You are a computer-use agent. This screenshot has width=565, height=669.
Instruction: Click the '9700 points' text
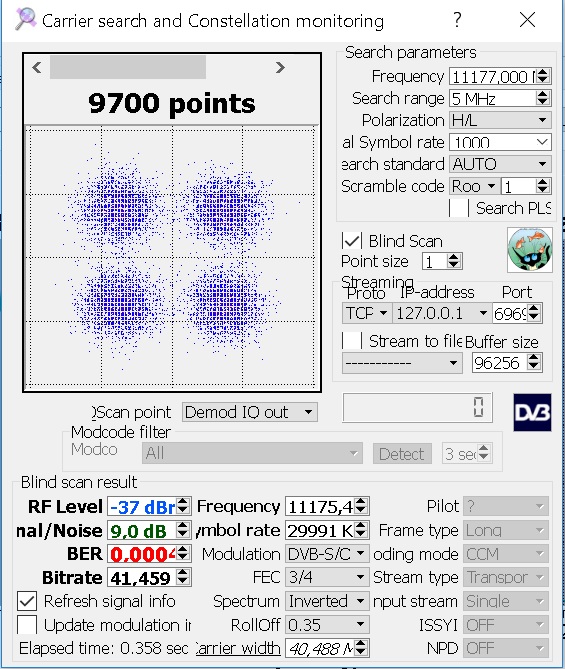pos(172,103)
